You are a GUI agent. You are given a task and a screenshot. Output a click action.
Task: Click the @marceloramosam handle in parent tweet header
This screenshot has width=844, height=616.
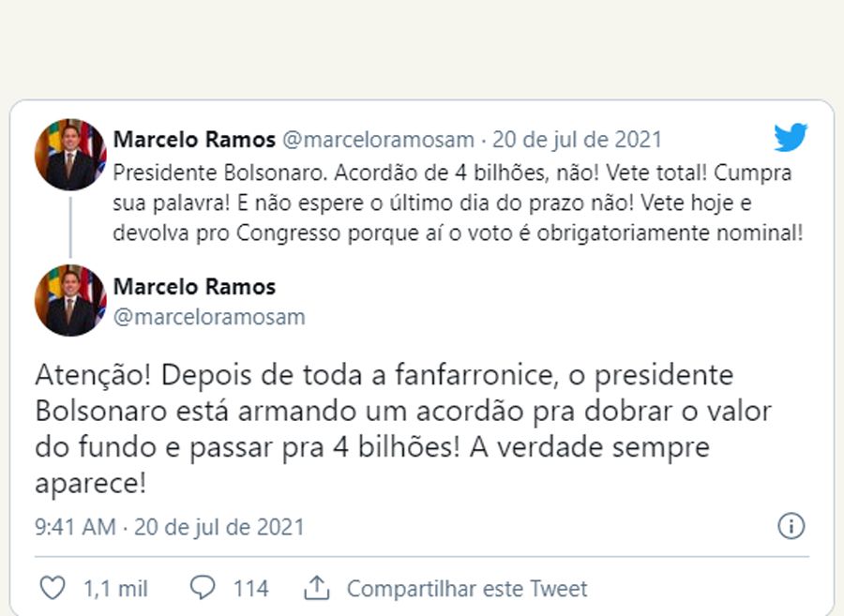[378, 140]
